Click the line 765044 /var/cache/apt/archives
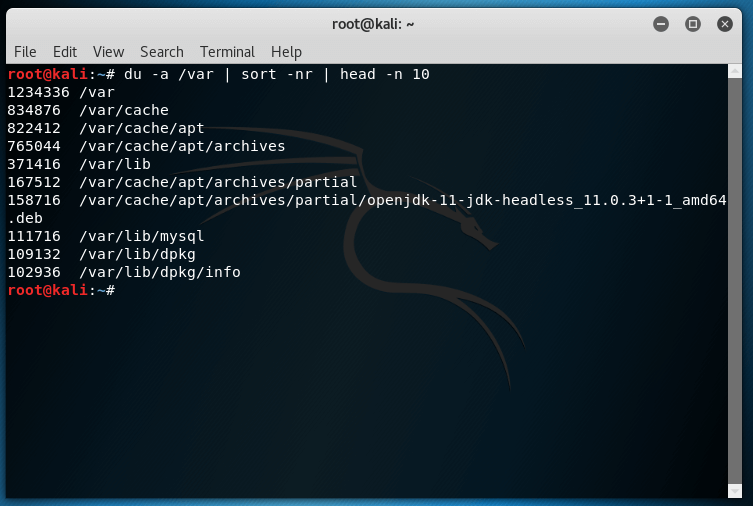753x506 pixels. [x=146, y=146]
